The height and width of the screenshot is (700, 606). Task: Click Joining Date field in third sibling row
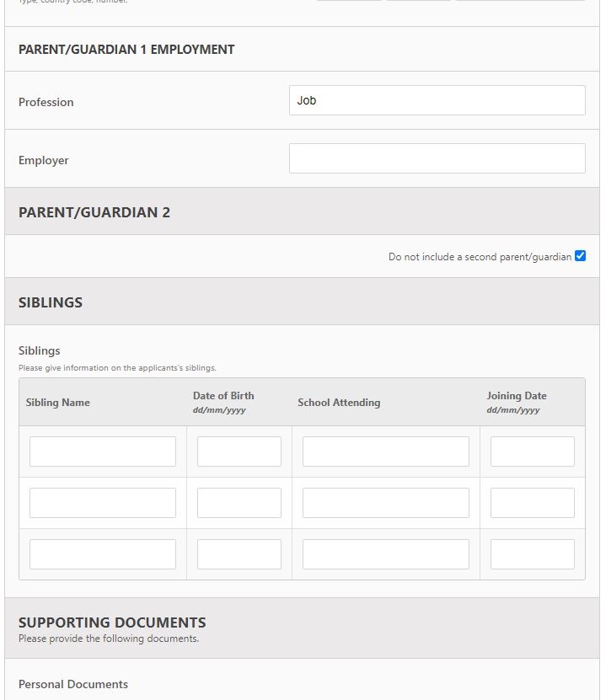point(533,554)
